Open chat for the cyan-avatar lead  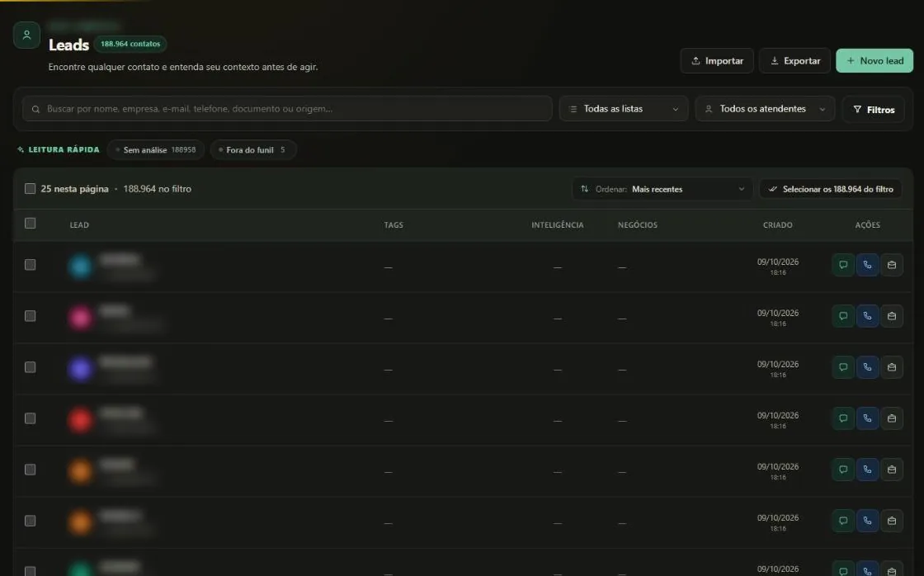pyautogui.click(x=843, y=265)
